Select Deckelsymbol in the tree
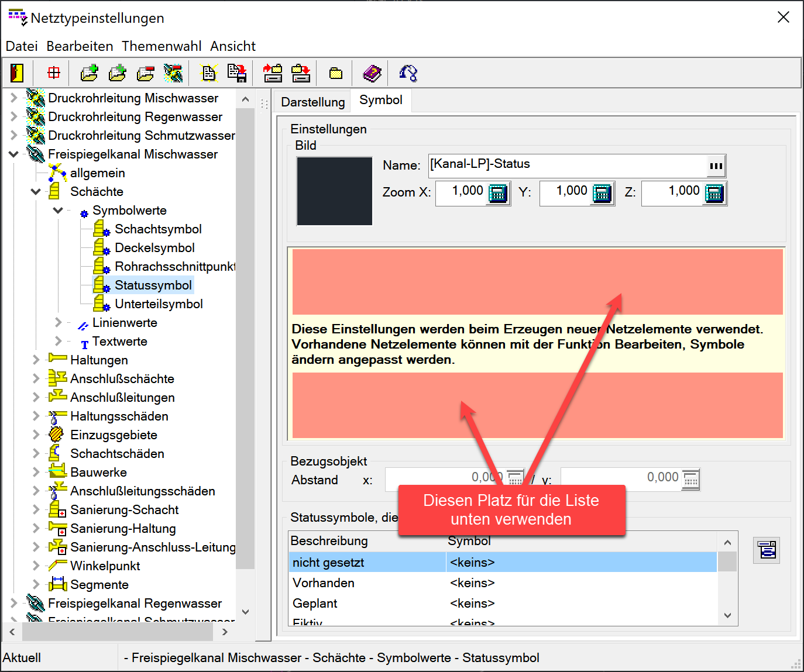 [154, 248]
